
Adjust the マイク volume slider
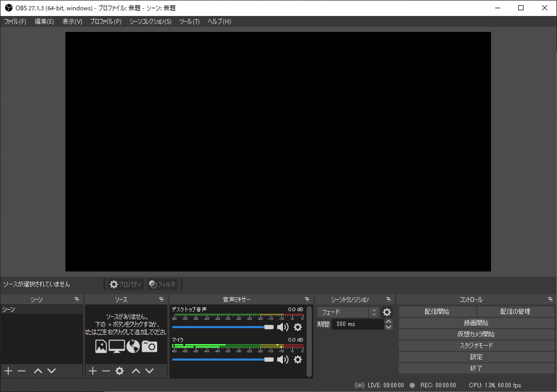(223, 360)
